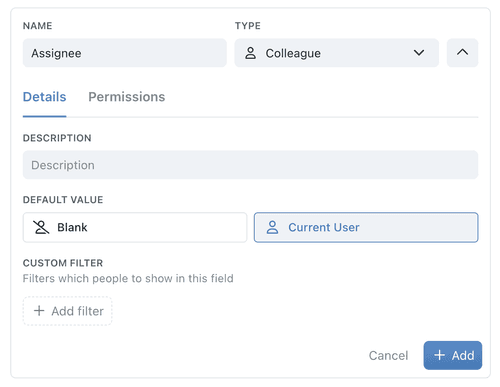Choose Current User as the default value
Viewport: 500px width, 387px height.
pyautogui.click(x=366, y=227)
